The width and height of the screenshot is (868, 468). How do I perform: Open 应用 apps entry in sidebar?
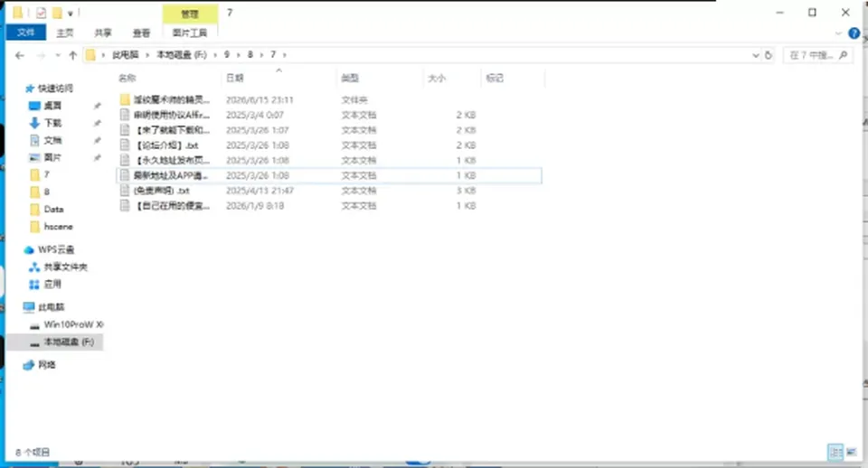click(52, 285)
